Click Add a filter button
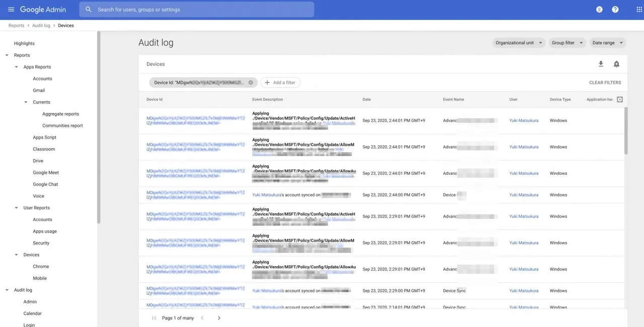Screen dimensions: 644x327 [280, 83]
